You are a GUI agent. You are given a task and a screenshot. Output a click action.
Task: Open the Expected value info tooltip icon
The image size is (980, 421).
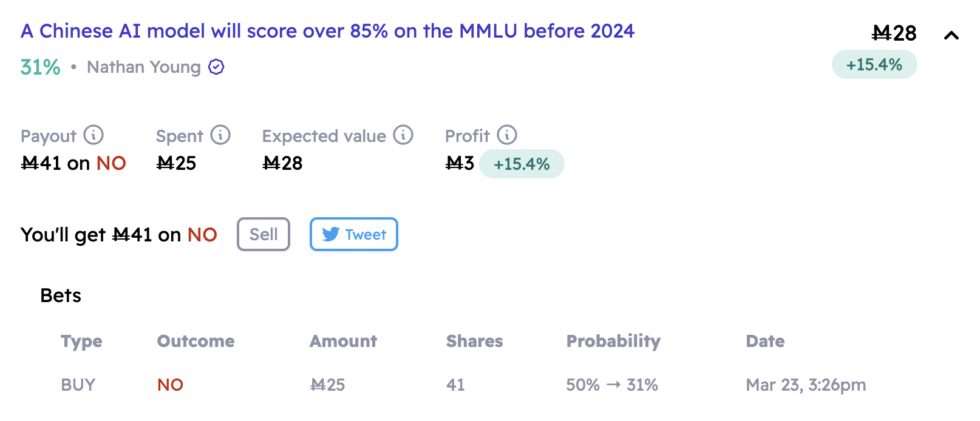(x=404, y=135)
